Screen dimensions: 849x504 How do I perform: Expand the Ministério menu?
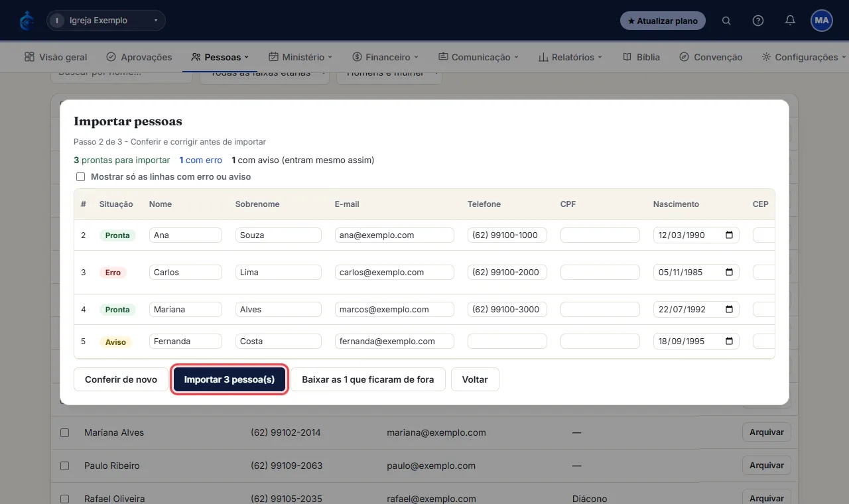point(300,57)
